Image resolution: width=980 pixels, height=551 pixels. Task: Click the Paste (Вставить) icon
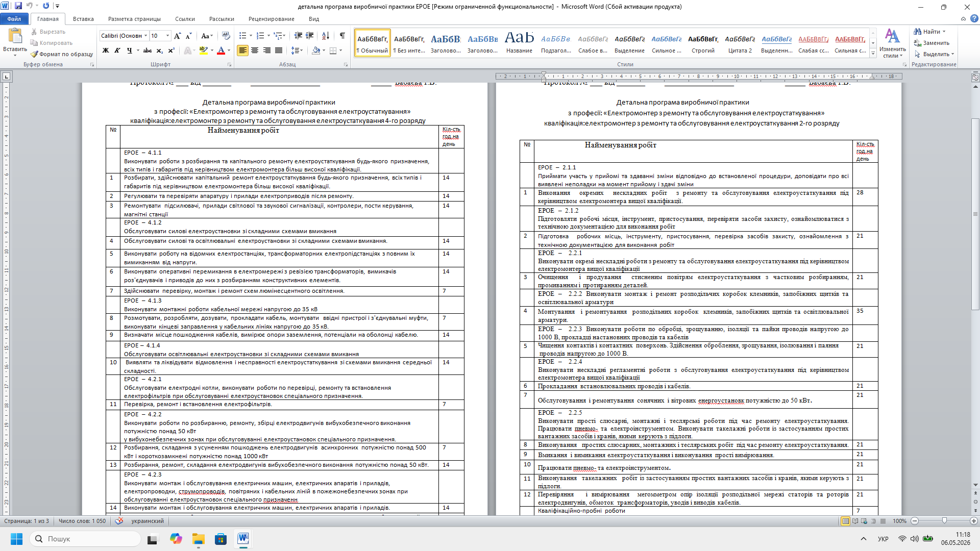[15, 36]
